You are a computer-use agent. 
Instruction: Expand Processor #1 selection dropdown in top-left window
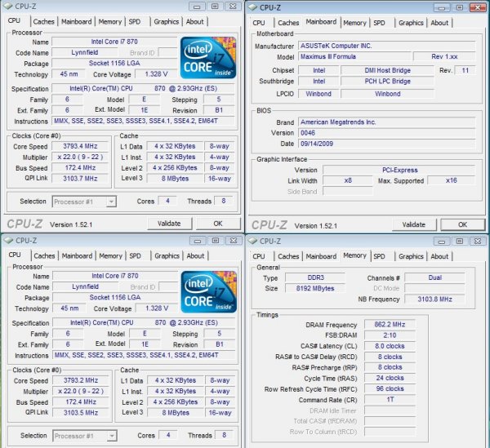click(111, 202)
